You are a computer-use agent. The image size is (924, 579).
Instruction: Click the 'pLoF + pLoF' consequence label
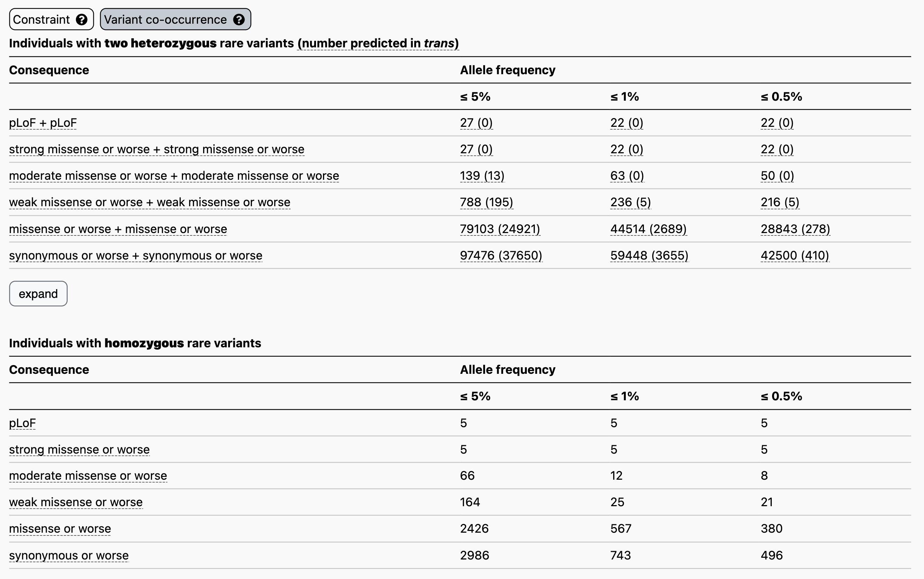pyautogui.click(x=43, y=123)
